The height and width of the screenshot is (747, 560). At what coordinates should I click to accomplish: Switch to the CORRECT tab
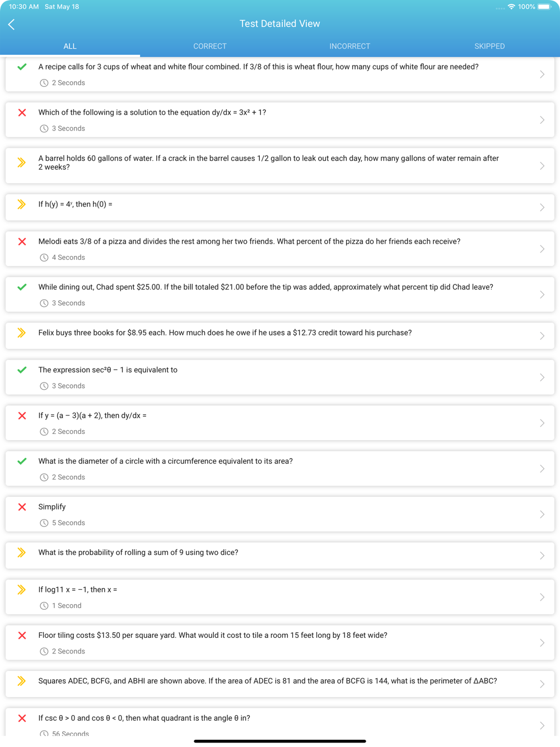coord(210,46)
